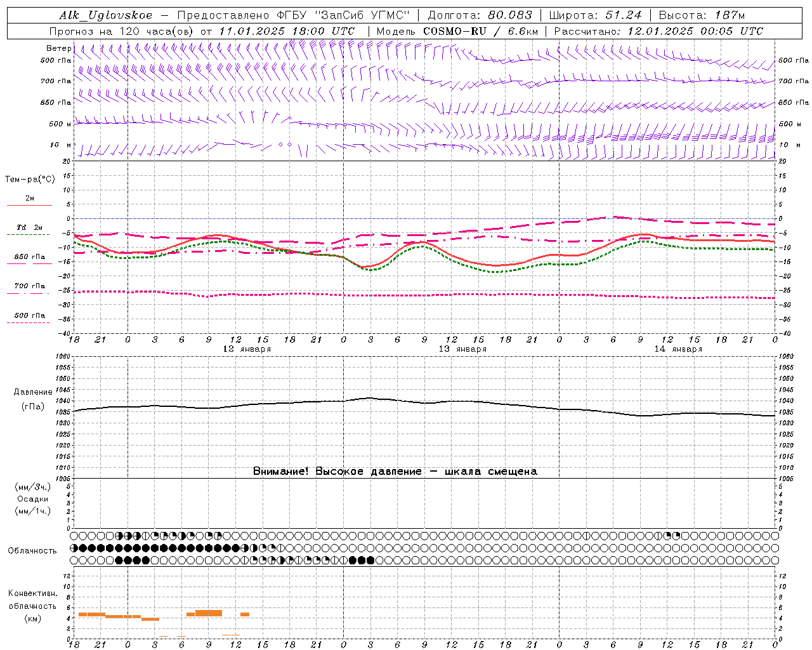Select the latitude value Широта: 51.24
Screen dimensions: 812x650
coord(595,15)
